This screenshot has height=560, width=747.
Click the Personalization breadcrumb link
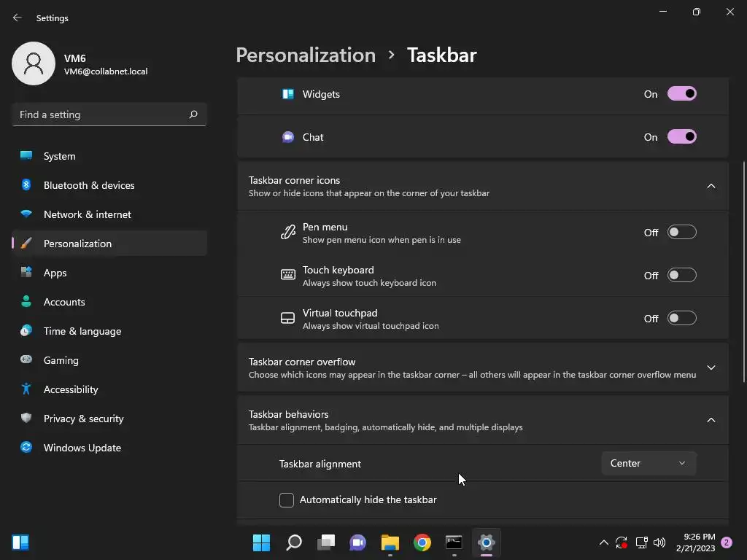(306, 55)
